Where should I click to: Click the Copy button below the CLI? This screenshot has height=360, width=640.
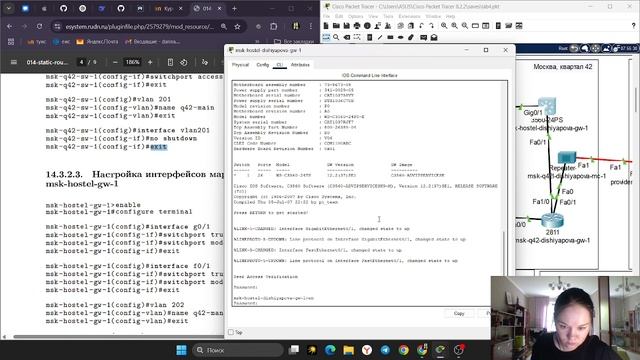(459, 313)
